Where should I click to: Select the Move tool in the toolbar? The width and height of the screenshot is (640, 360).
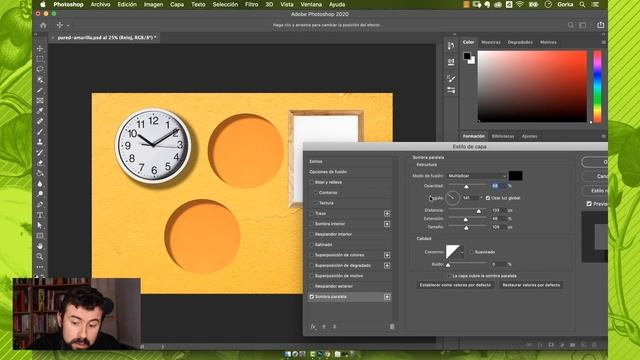pyautogui.click(x=40, y=49)
